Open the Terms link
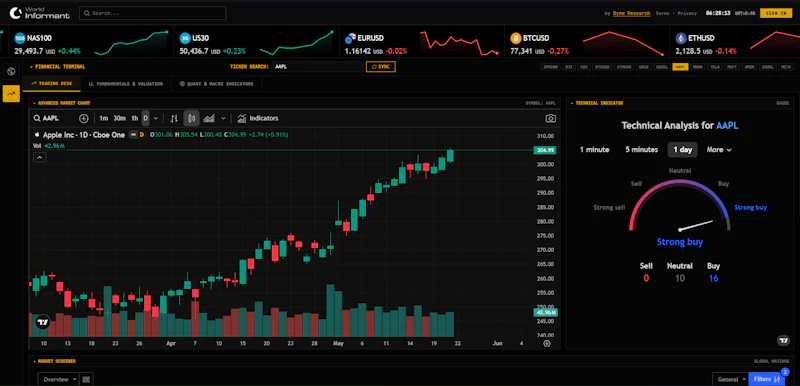 click(663, 13)
